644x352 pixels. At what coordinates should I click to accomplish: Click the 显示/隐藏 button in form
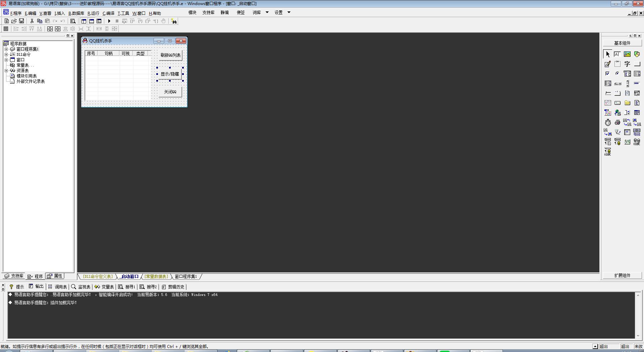[x=170, y=74]
